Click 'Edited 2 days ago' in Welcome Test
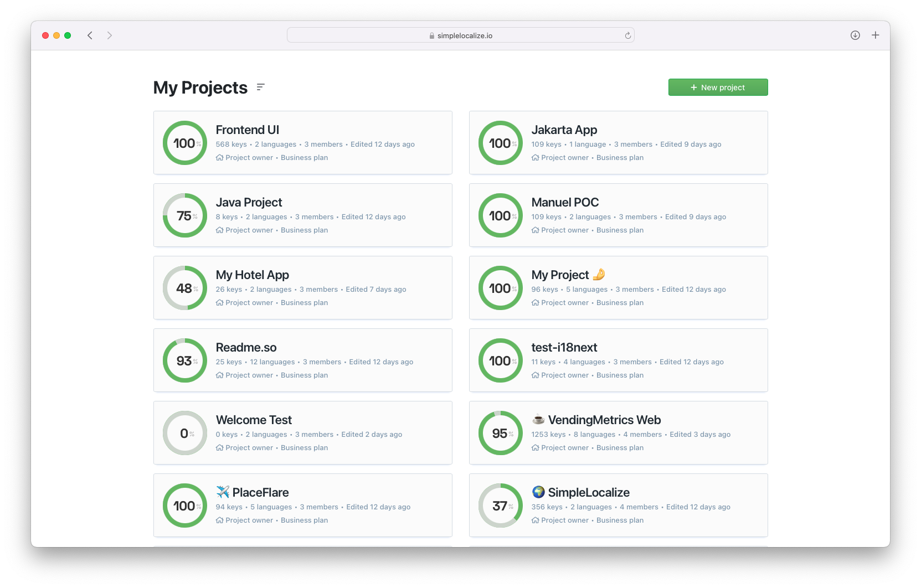This screenshot has height=588, width=921. coord(372,435)
